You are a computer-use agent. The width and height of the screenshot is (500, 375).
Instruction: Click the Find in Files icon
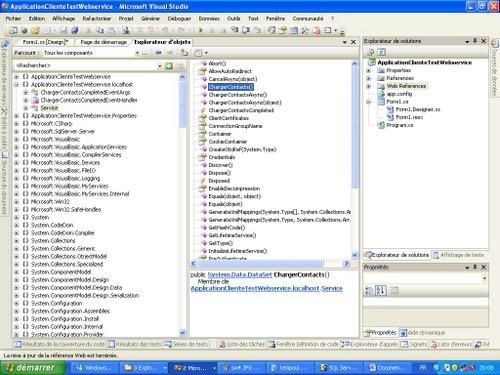point(125,31)
